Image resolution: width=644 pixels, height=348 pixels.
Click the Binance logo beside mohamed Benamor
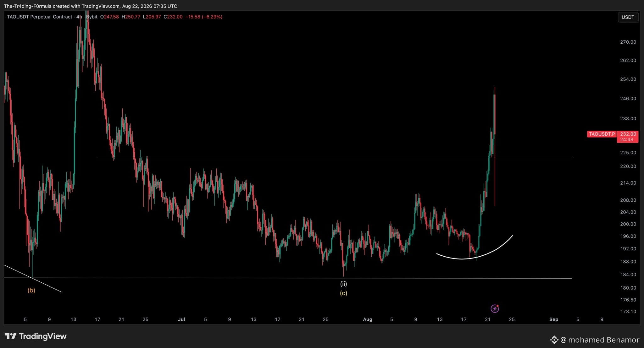tap(554, 340)
